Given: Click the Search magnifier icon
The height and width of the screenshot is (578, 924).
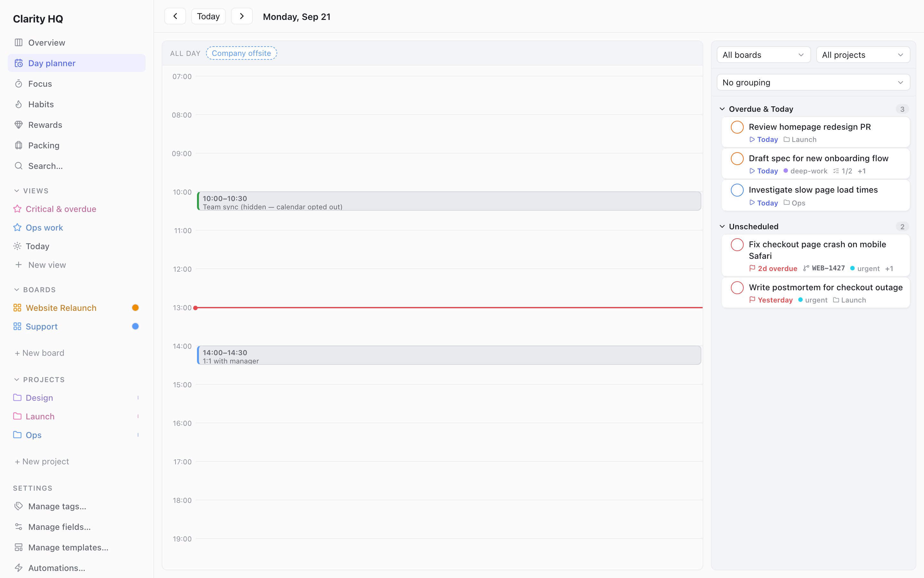Looking at the screenshot, I should tap(18, 166).
